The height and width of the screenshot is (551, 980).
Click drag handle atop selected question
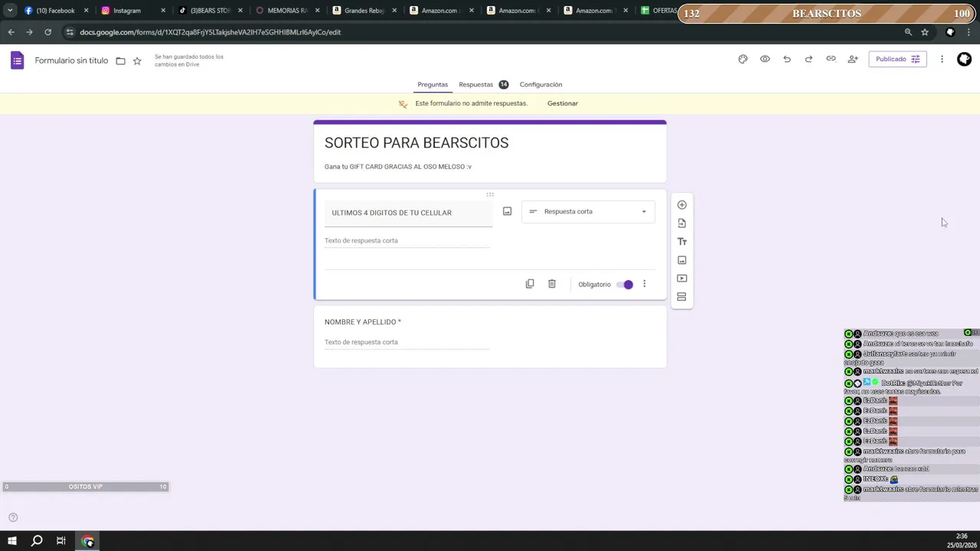click(490, 194)
